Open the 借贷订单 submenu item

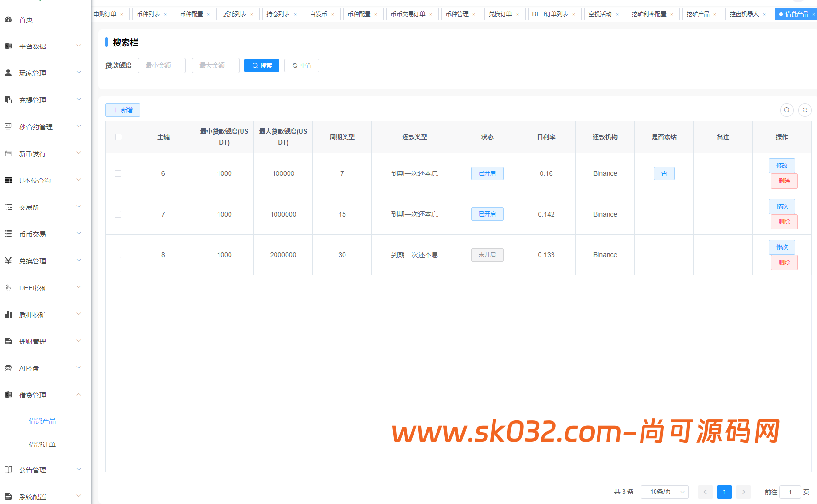(x=42, y=445)
